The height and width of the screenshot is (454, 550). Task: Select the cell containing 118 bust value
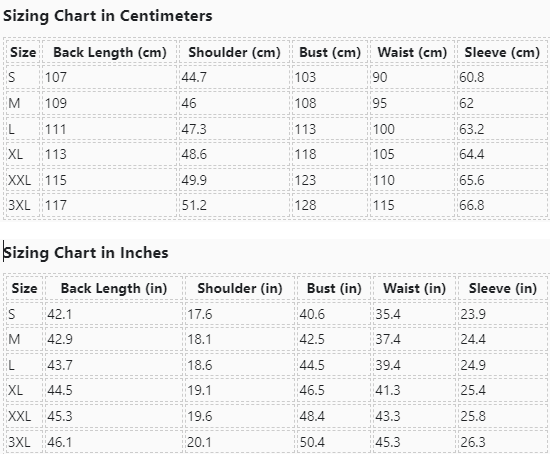(330, 154)
